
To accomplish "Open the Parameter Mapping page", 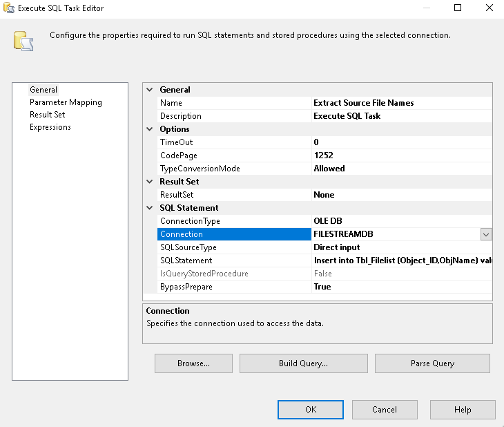I will pyautogui.click(x=66, y=102).
